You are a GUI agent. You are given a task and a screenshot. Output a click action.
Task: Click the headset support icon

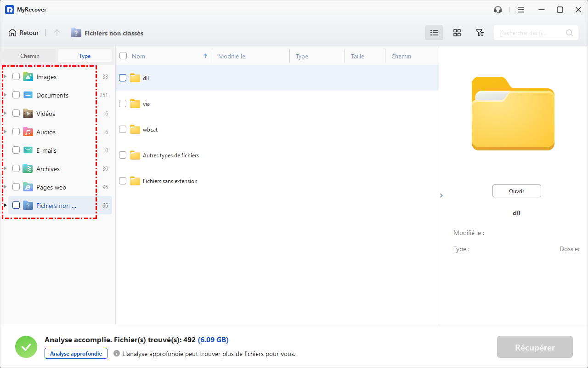(498, 10)
